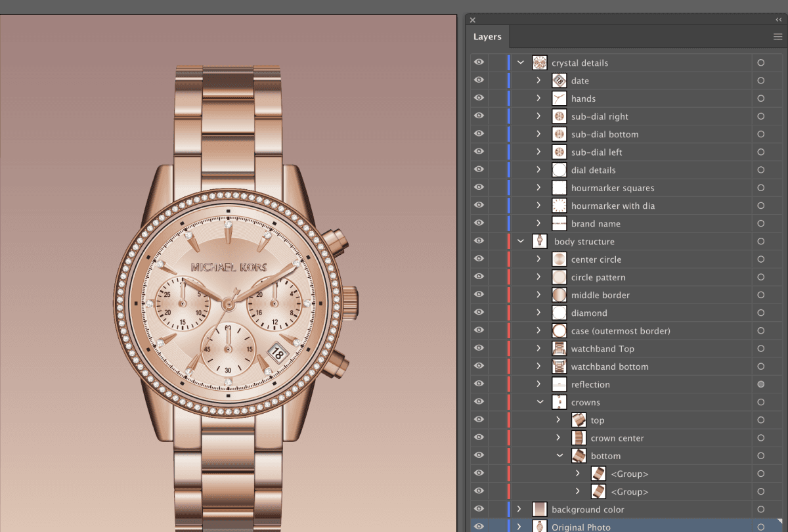Image resolution: width=788 pixels, height=532 pixels.
Task: Click the case (outermost border) thumbnail
Action: [559, 330]
